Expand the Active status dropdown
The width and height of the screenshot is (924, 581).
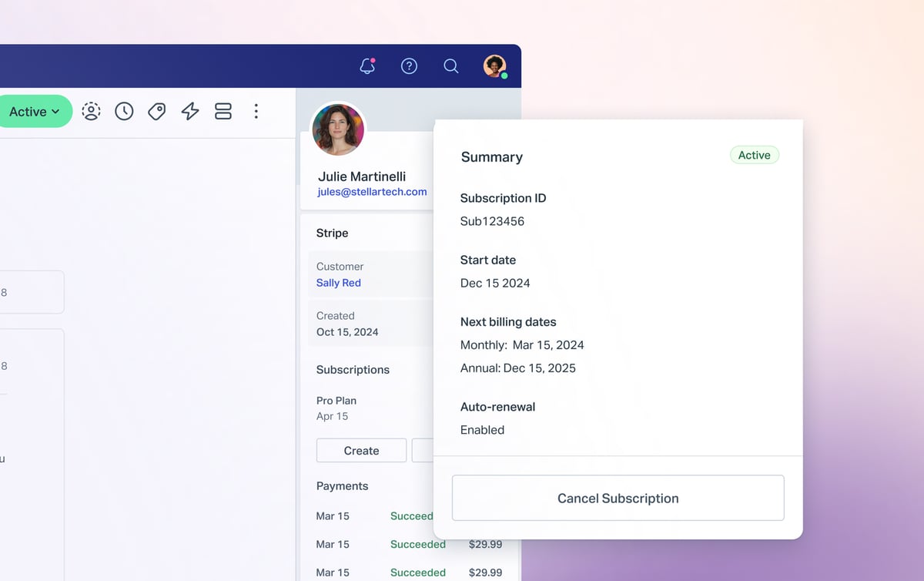pyautogui.click(x=34, y=112)
